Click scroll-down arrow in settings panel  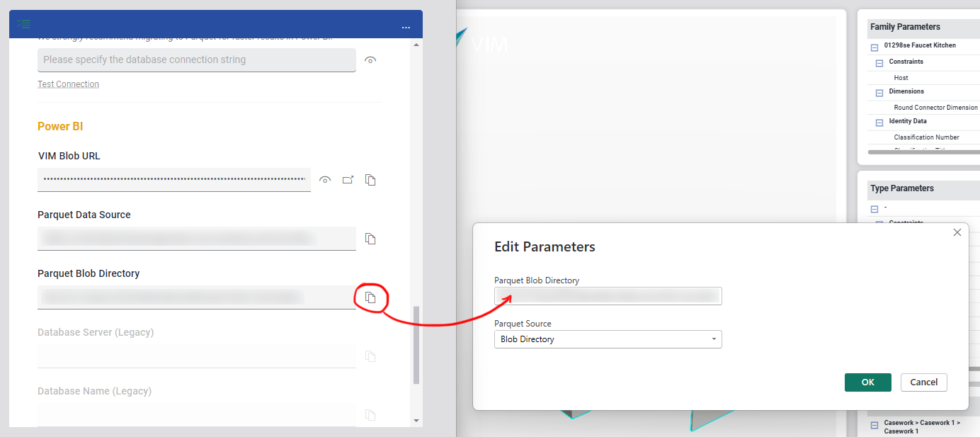click(416, 420)
